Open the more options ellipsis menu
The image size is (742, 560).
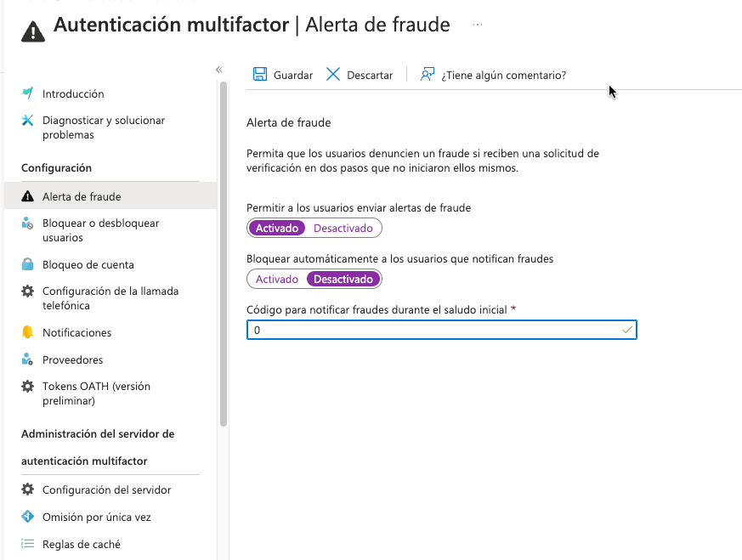[x=478, y=25]
